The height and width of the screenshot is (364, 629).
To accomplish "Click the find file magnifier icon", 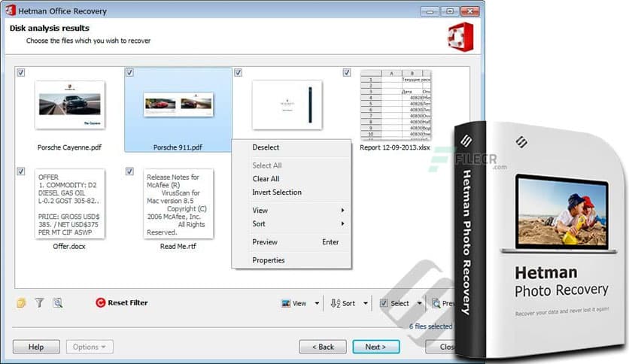I will click(58, 302).
